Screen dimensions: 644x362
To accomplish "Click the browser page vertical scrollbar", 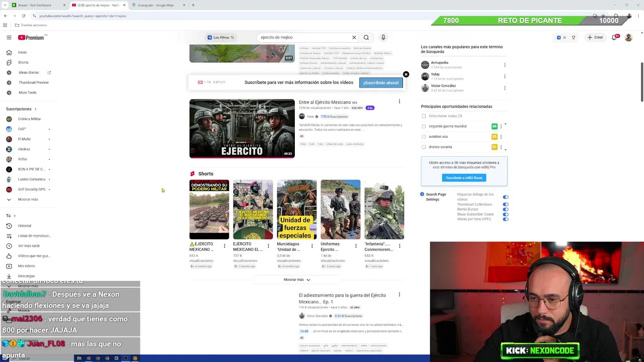I will tap(642, 81).
